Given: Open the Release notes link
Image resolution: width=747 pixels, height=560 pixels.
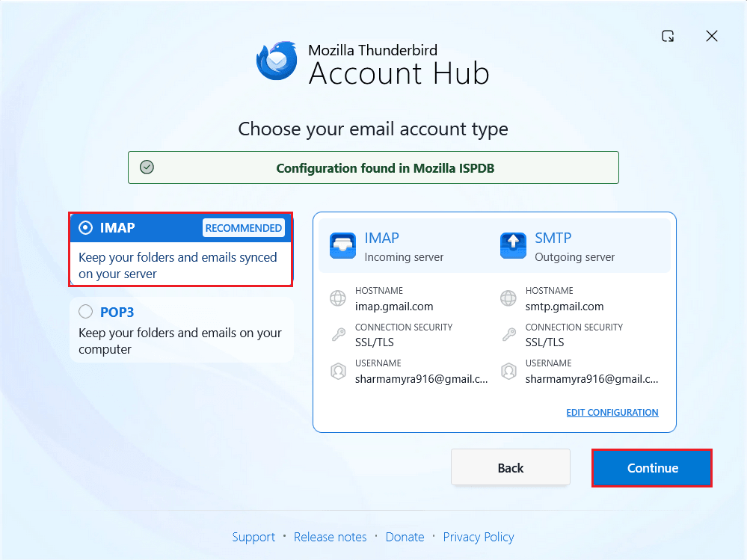Looking at the screenshot, I should (331, 537).
